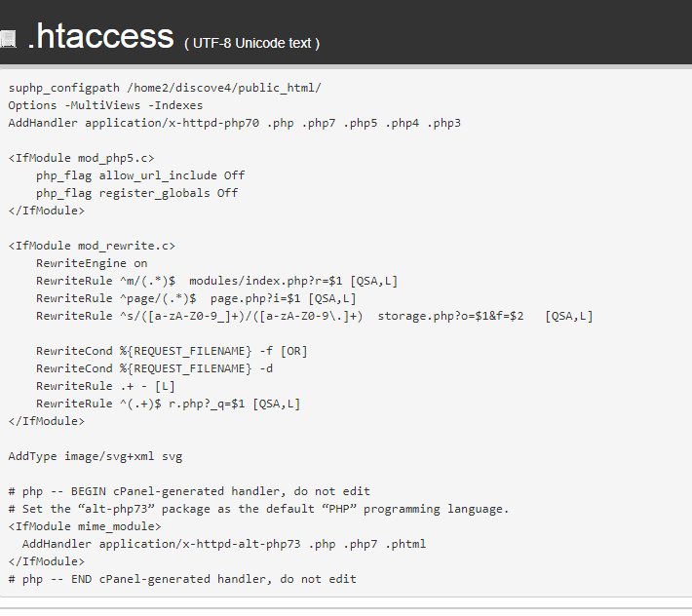
Task: Click the RewriteRule for modules/index.php
Action: point(216,281)
